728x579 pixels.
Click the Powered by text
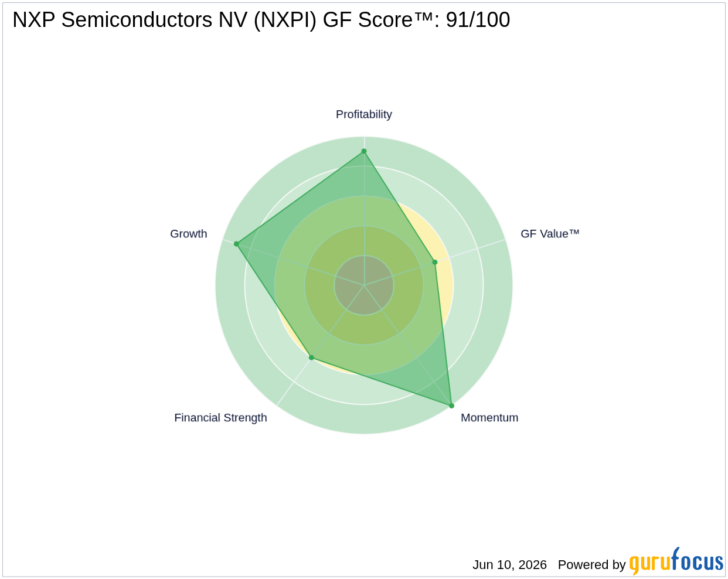click(591, 565)
